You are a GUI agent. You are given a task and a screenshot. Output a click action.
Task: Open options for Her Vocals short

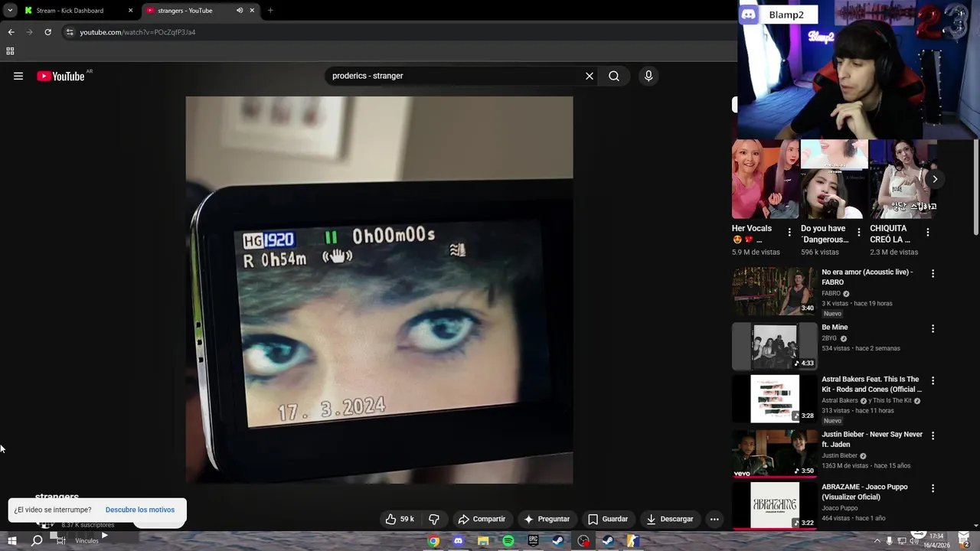(x=789, y=232)
